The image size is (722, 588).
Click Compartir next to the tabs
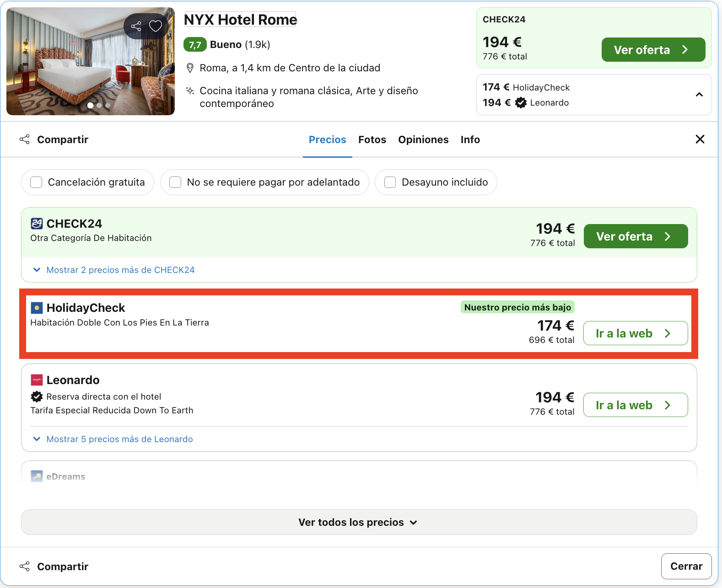pyautogui.click(x=54, y=139)
